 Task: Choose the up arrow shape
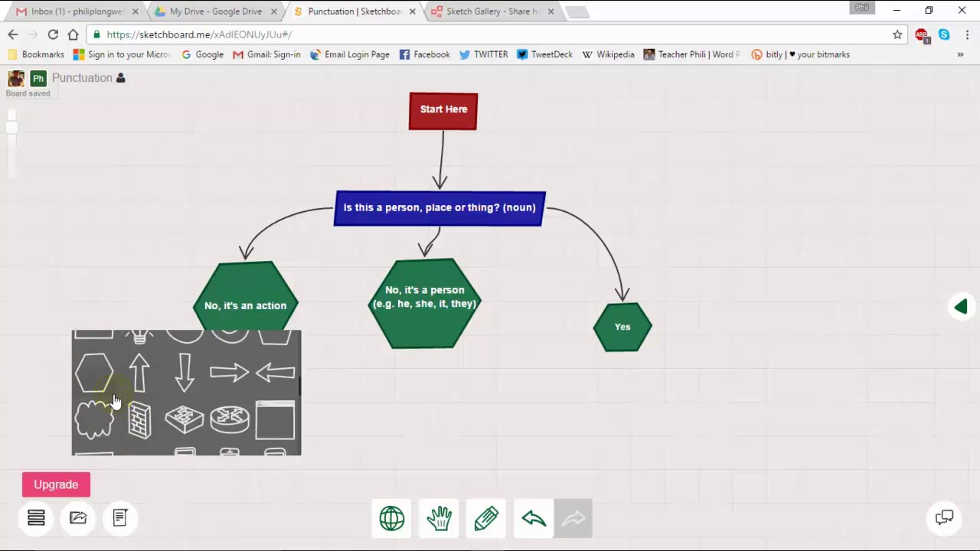[x=139, y=373]
